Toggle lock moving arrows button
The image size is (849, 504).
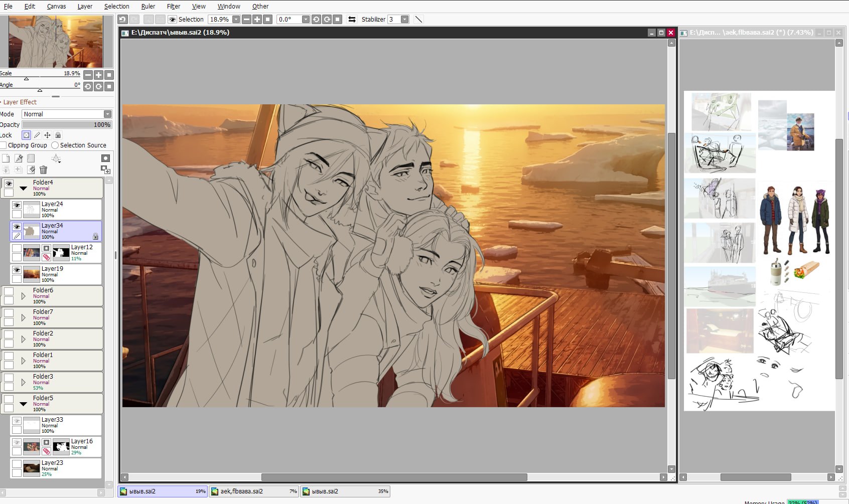coord(47,135)
